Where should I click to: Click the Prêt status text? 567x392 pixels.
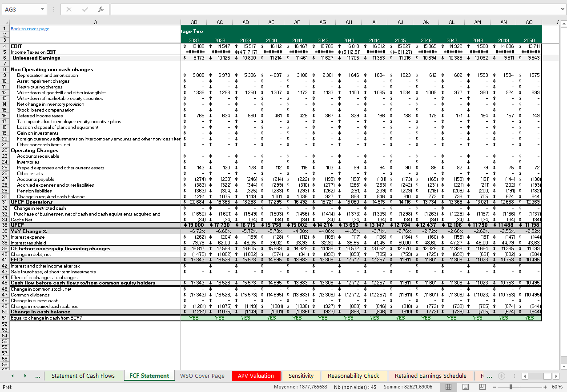(7, 387)
